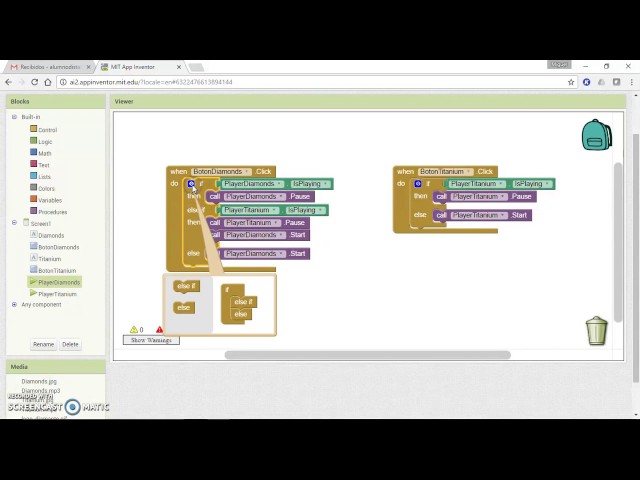Image resolution: width=640 pixels, height=480 pixels.
Task: Select the standalone 'else' mutator block
Action: tap(184, 307)
